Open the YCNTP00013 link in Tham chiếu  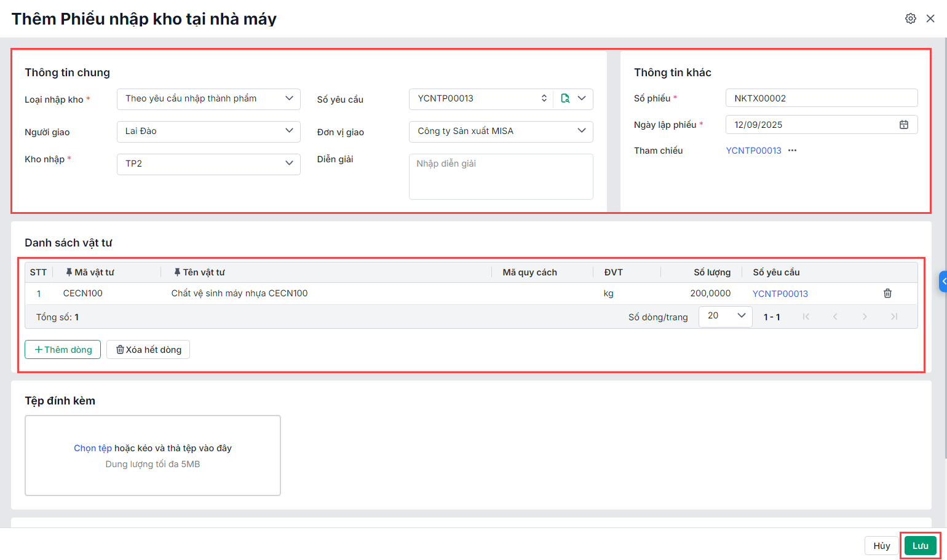point(753,151)
